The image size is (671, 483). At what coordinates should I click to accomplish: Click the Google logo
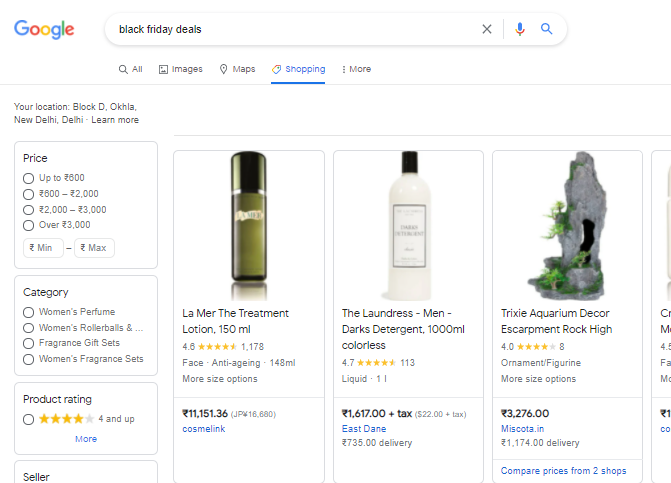point(44,29)
